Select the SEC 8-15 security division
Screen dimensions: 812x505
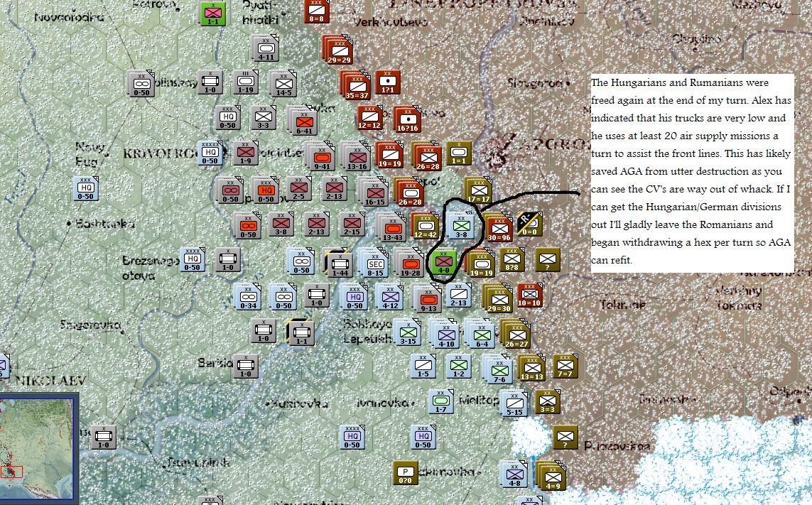click(x=374, y=263)
